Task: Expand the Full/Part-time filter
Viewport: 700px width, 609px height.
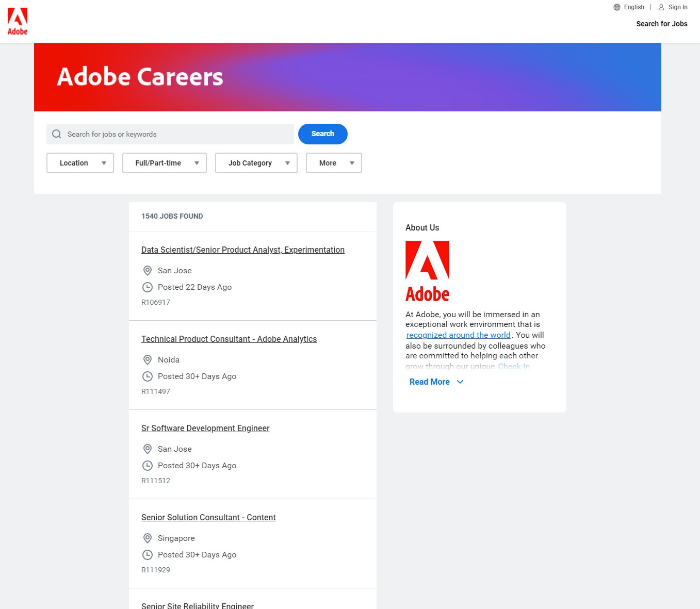Action: pos(164,163)
